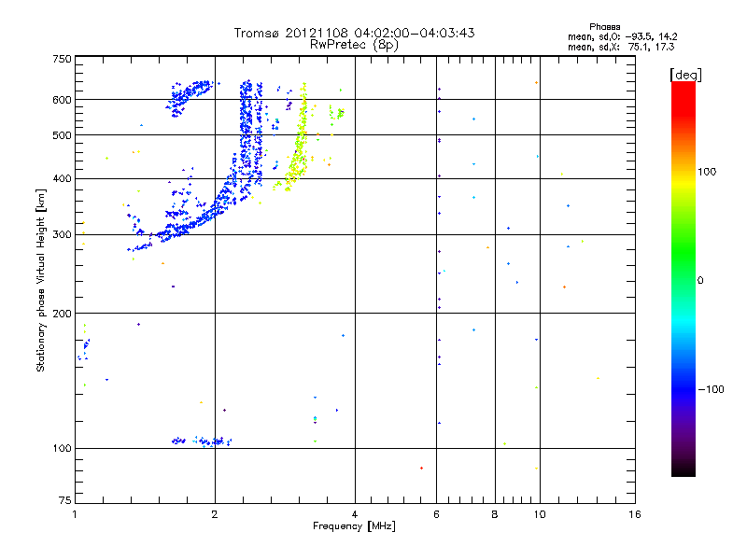
Task: Click the colorbar tick label '100'
Action: [x=707, y=172]
